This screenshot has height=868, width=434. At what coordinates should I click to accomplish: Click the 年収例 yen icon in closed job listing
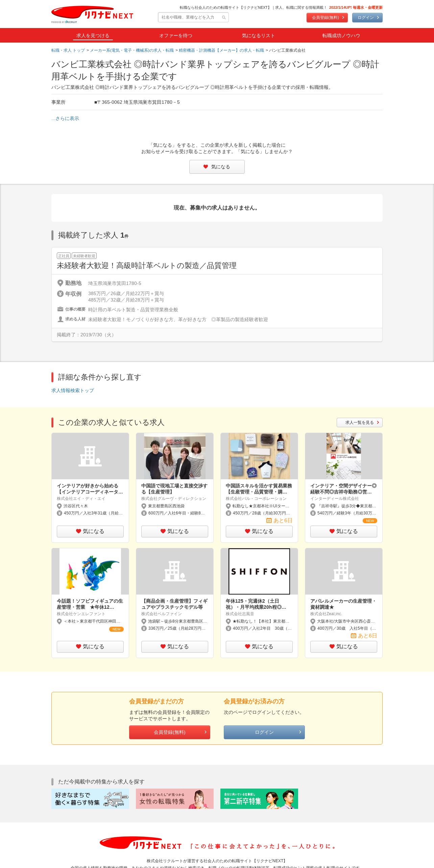[x=60, y=294]
